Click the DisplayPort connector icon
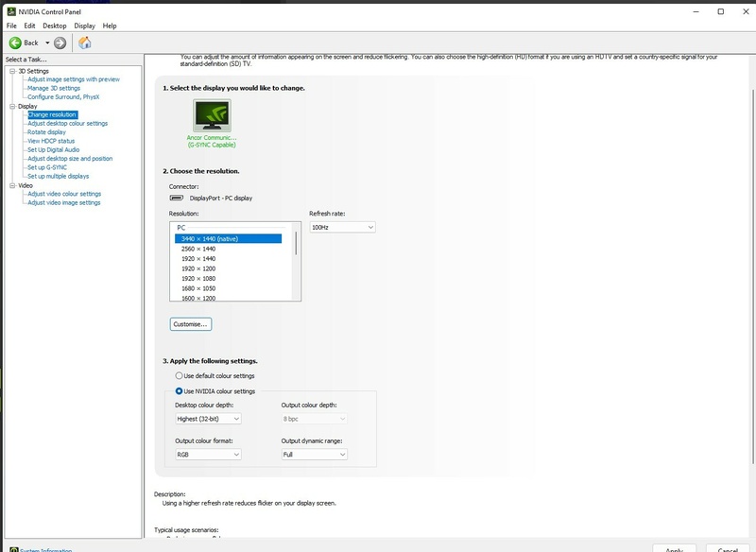This screenshot has width=756, height=552. [177, 198]
